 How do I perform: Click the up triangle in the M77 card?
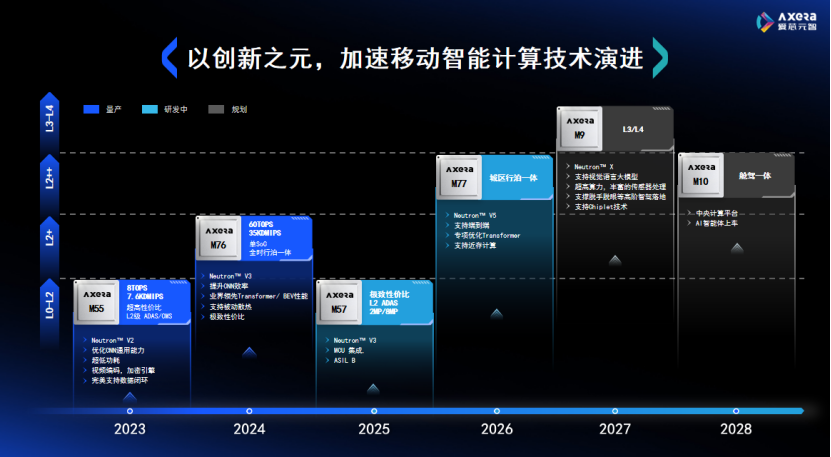[x=497, y=314]
